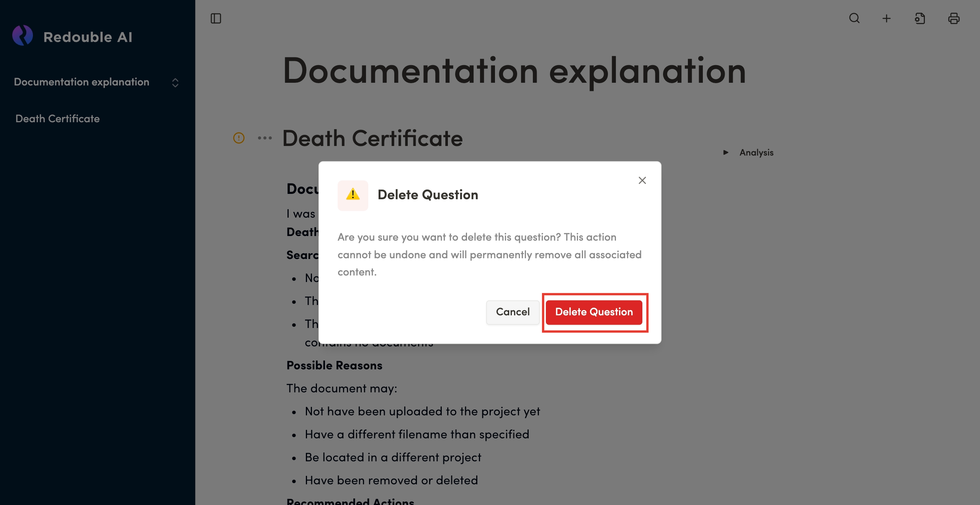Click the orange warning circle icon
The width and height of the screenshot is (980, 505).
239,138
